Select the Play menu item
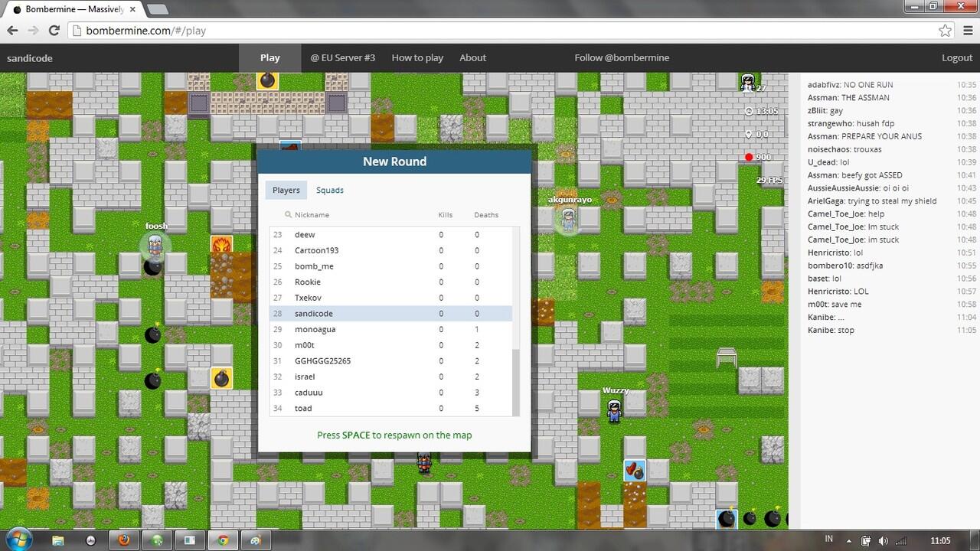Image resolution: width=980 pixels, height=551 pixels. click(269, 58)
